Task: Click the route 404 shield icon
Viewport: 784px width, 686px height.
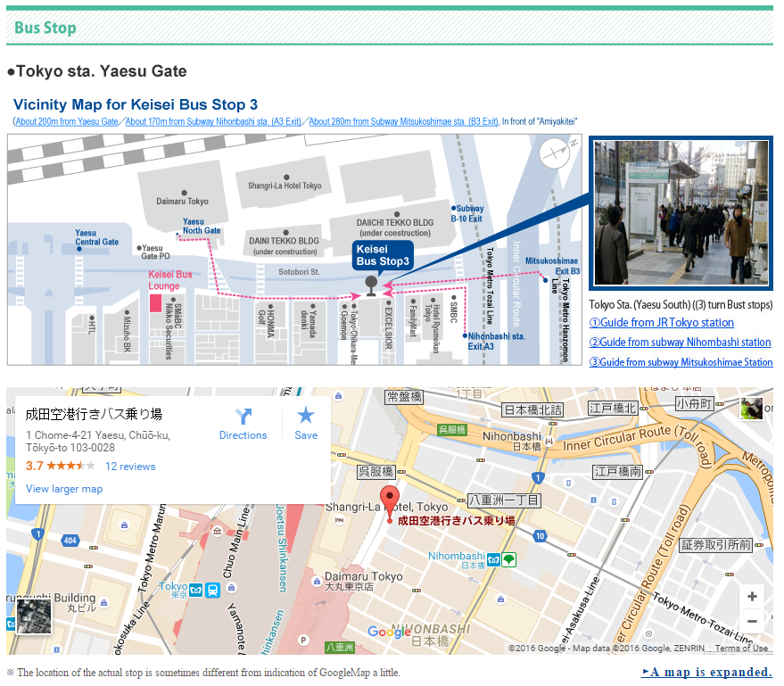Action: click(70, 541)
